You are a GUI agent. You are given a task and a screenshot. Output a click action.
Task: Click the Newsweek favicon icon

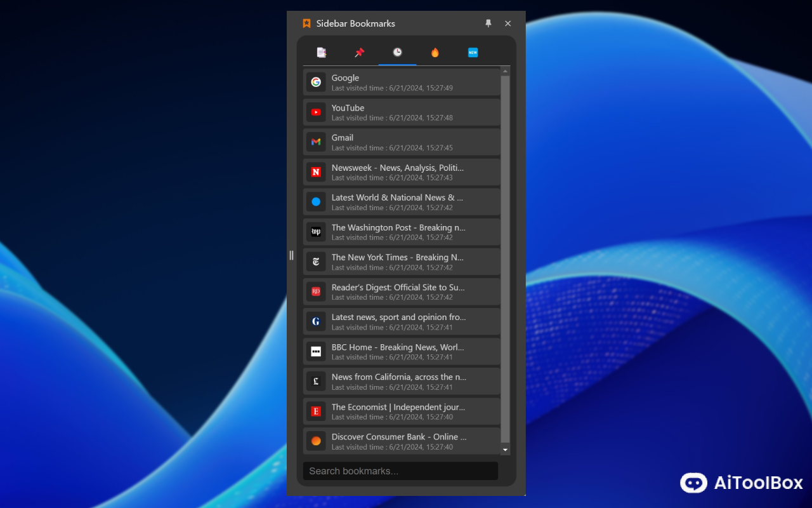316,172
